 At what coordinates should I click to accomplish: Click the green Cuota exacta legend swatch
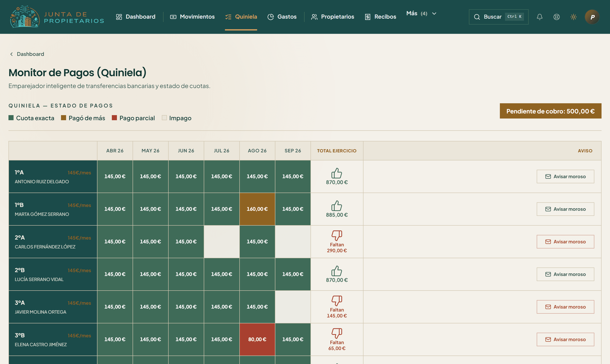pyautogui.click(x=11, y=118)
